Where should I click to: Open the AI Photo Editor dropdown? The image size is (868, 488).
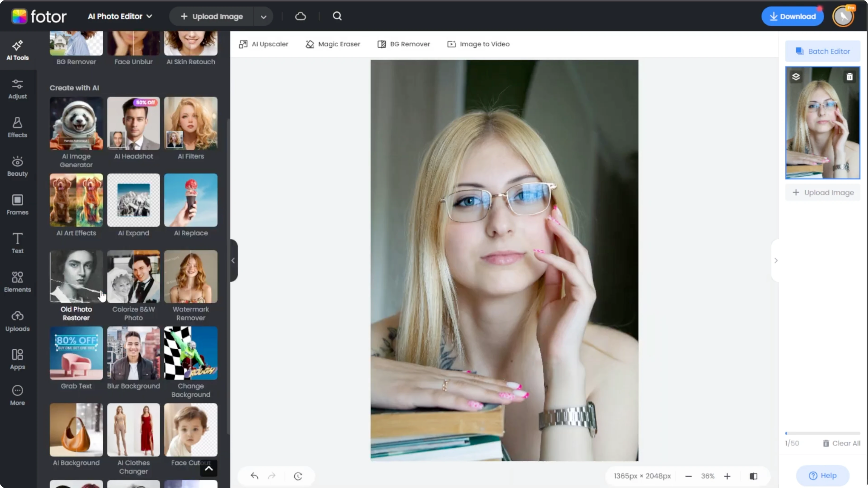[120, 16]
